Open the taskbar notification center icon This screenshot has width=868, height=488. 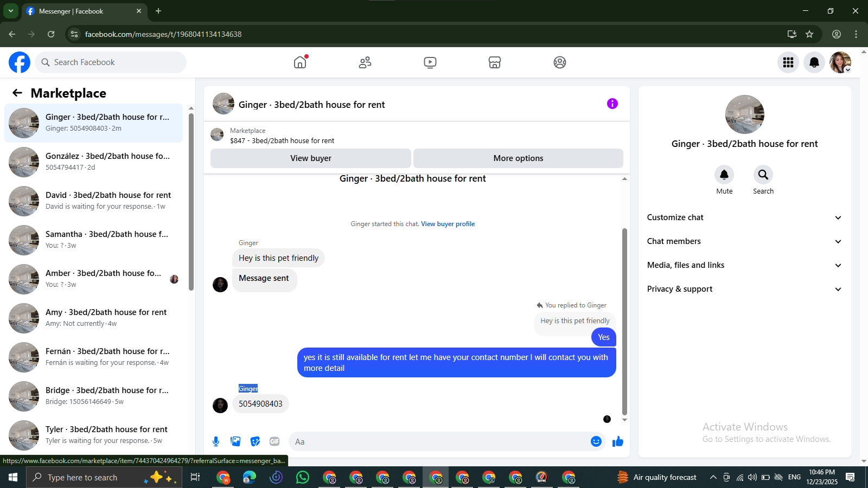[850, 477]
